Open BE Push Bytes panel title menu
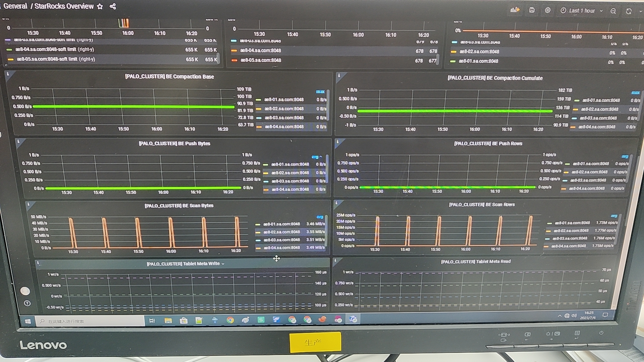The width and height of the screenshot is (644, 362). [x=174, y=143]
